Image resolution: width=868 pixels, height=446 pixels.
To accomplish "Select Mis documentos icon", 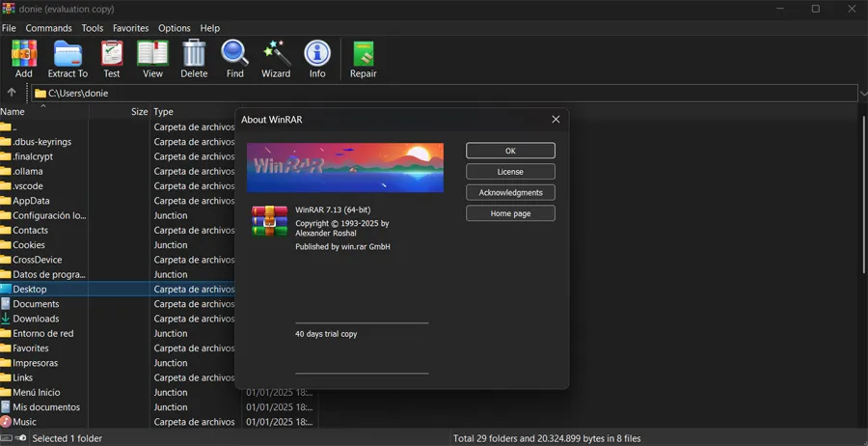I will [6, 406].
